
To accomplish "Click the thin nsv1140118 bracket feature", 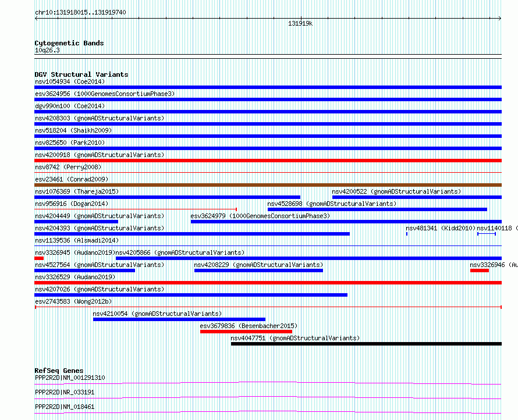I will coord(487,234).
